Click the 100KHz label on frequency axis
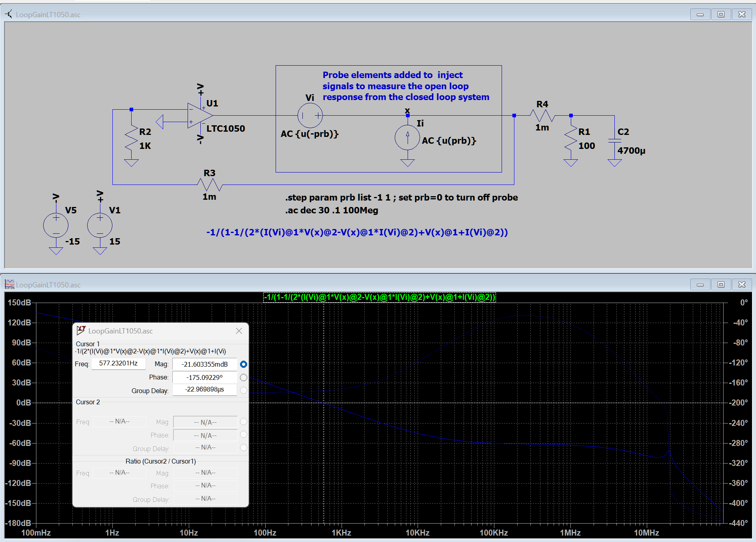This screenshot has height=542, width=756. tap(494, 533)
